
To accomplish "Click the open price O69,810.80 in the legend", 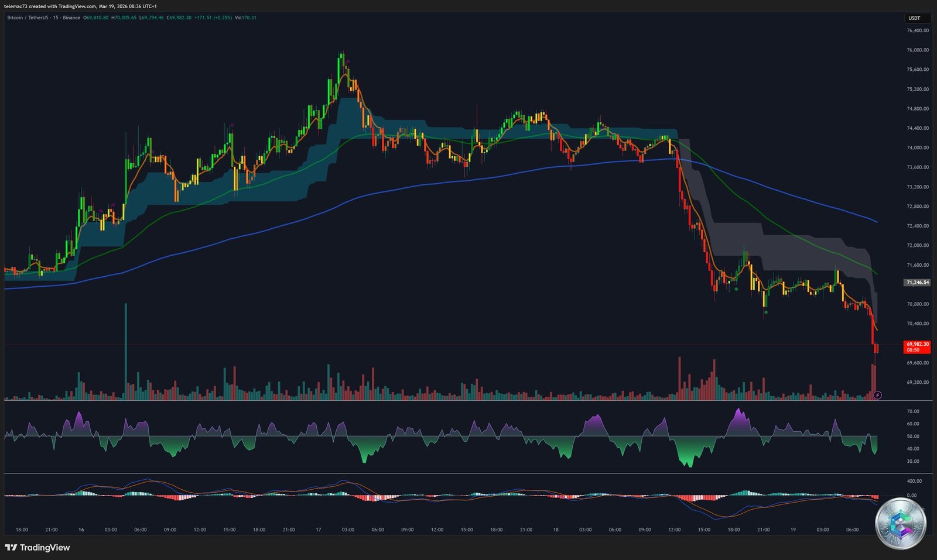I will pyautogui.click(x=96, y=18).
